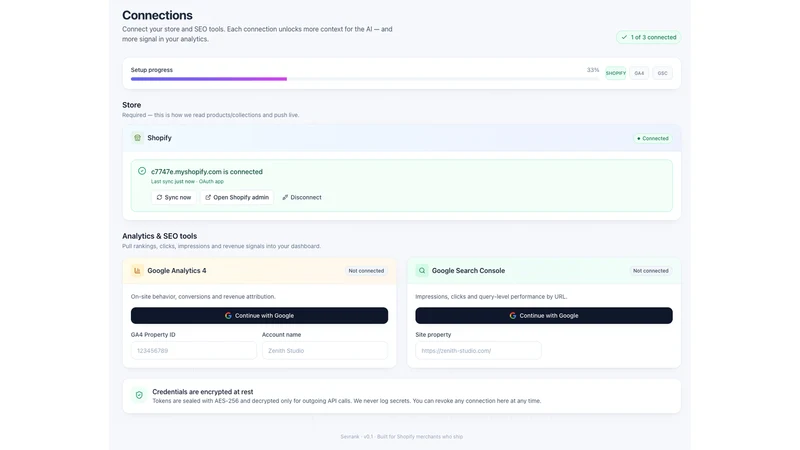Image resolution: width=800 pixels, height=450 pixels.
Task: Click the On-site behavior, conversions description
Action: point(203,296)
